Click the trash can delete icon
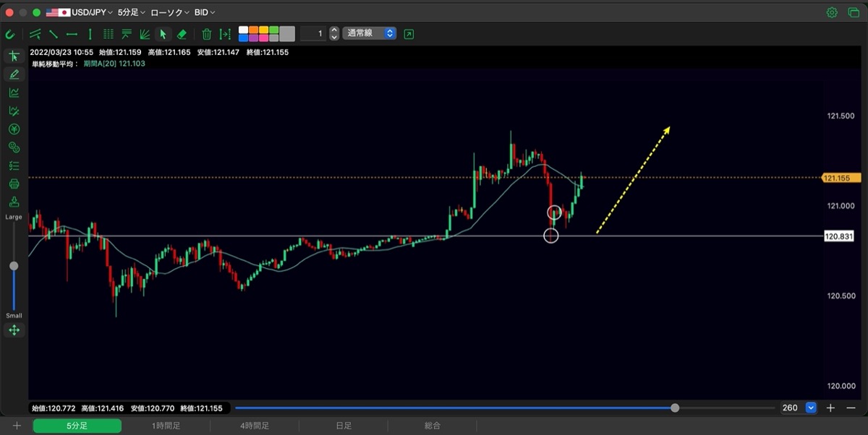The image size is (868, 435). click(x=206, y=34)
